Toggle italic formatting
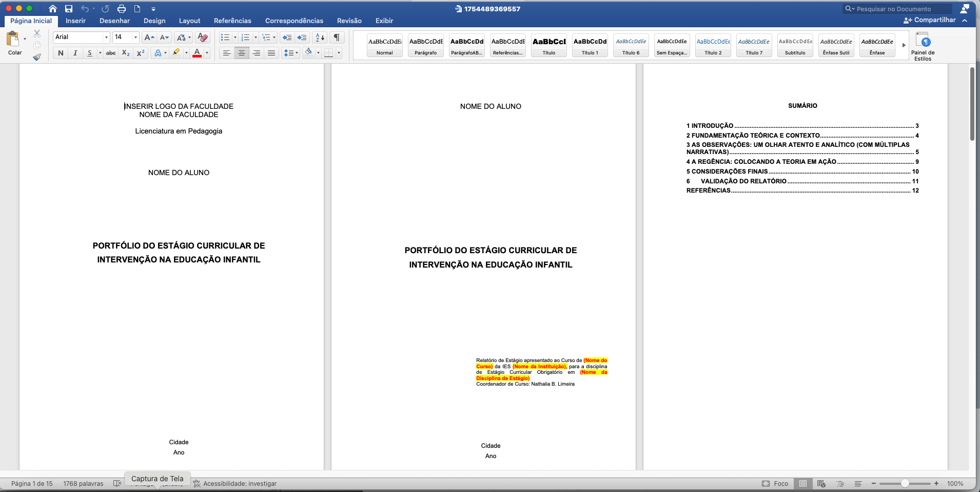The height and width of the screenshot is (492, 980). [x=75, y=53]
